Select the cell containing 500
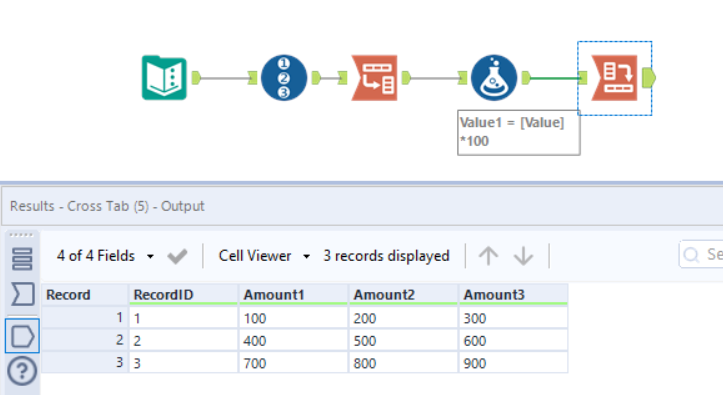 pos(403,341)
